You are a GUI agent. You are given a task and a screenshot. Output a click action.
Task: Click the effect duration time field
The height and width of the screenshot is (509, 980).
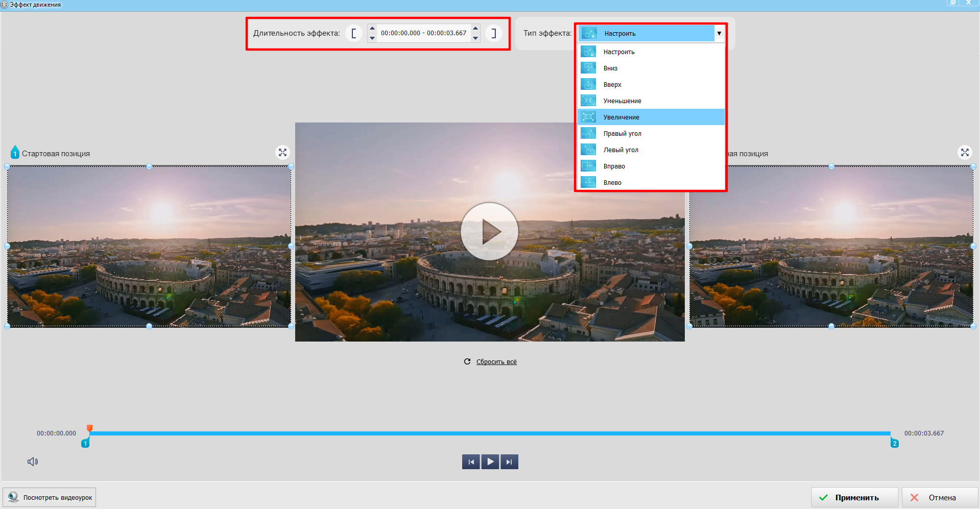coord(423,33)
